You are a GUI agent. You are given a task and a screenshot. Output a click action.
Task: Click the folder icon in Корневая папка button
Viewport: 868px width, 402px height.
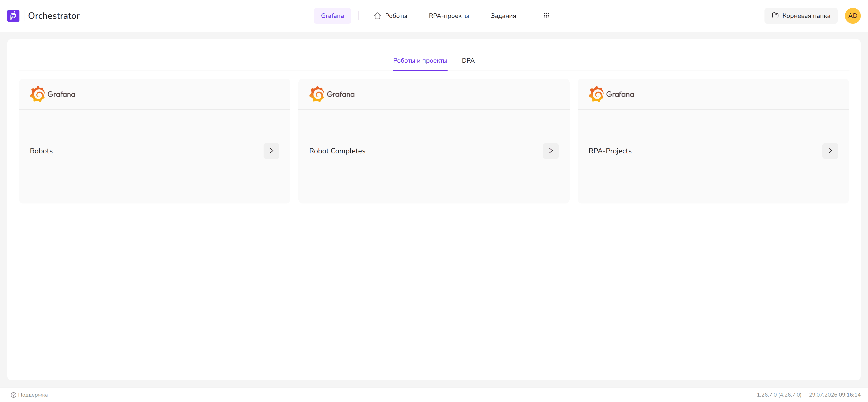pyautogui.click(x=775, y=16)
